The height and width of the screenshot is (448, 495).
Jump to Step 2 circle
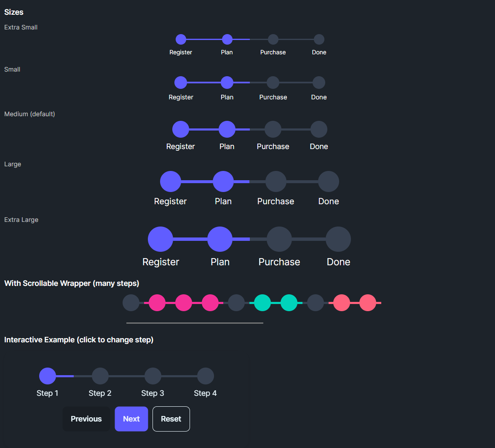100,376
